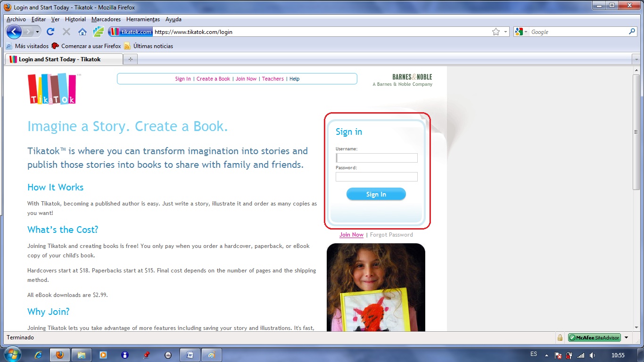Open the McAfee SiteAdvisor dropdown arrow

point(627,337)
